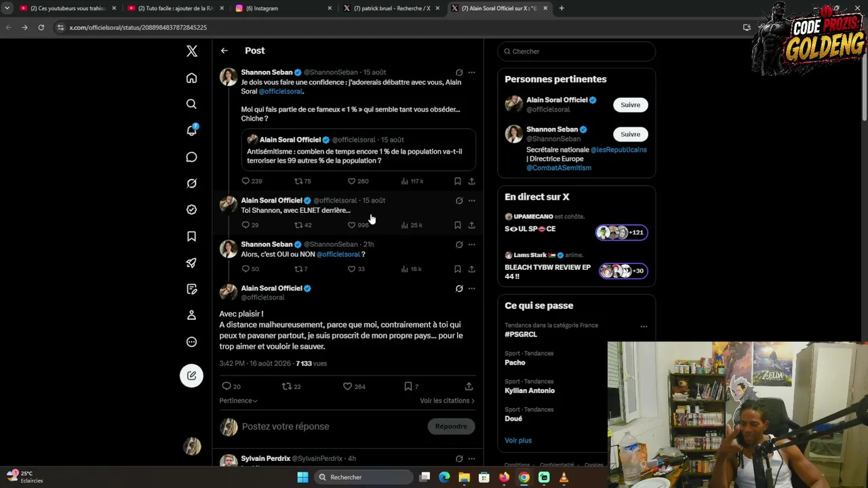Open the Explore search icon in sidebar

click(x=191, y=104)
